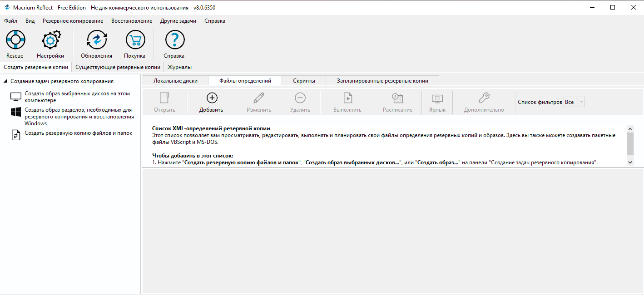Viewport: 644px width, 295px height.
Task: Open the Восстановление menu
Action: (x=132, y=21)
